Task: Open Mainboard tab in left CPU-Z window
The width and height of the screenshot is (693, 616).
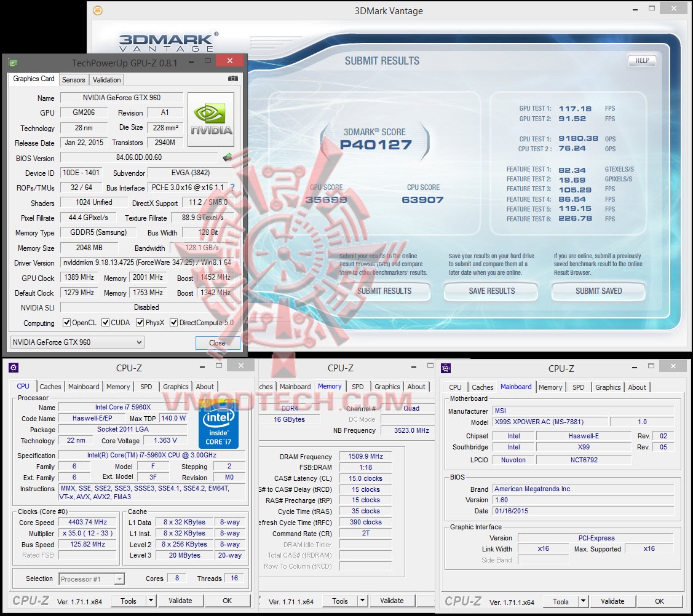Action: coord(84,387)
